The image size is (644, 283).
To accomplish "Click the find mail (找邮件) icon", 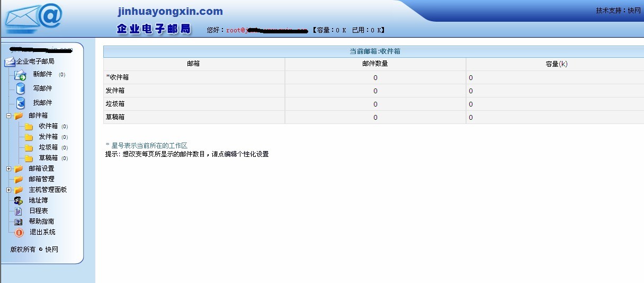I will click(x=20, y=103).
